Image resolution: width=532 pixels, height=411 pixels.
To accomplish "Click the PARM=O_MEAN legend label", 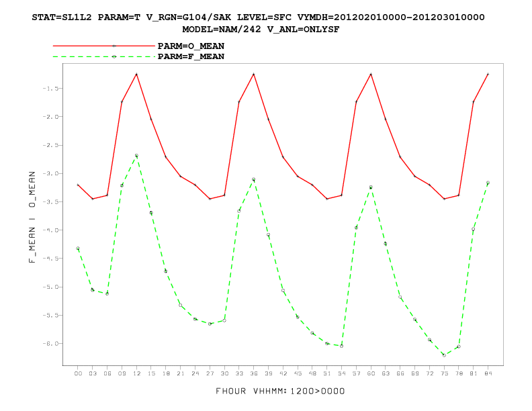I will pos(191,46).
